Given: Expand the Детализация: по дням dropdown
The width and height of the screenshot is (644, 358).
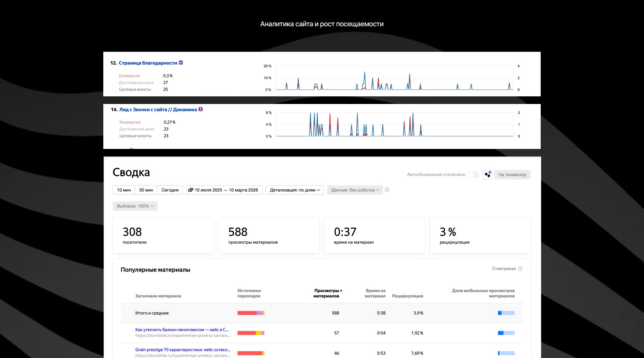Looking at the screenshot, I should click(295, 190).
